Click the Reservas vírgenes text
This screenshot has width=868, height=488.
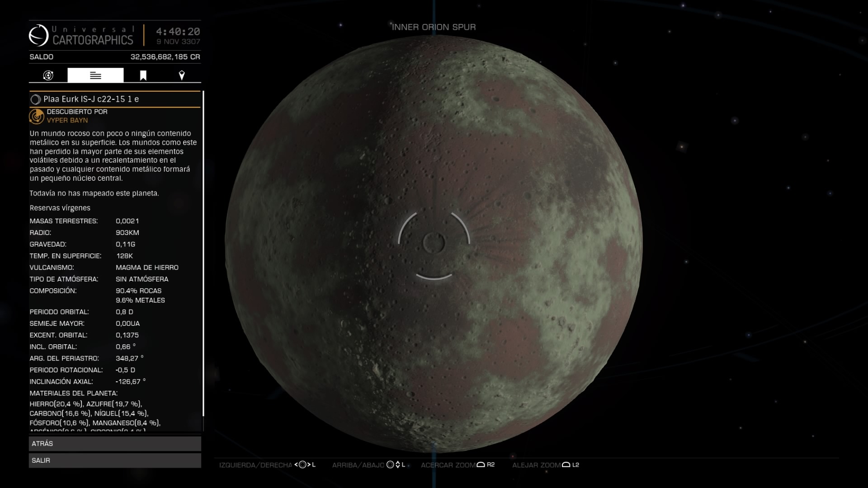click(60, 208)
